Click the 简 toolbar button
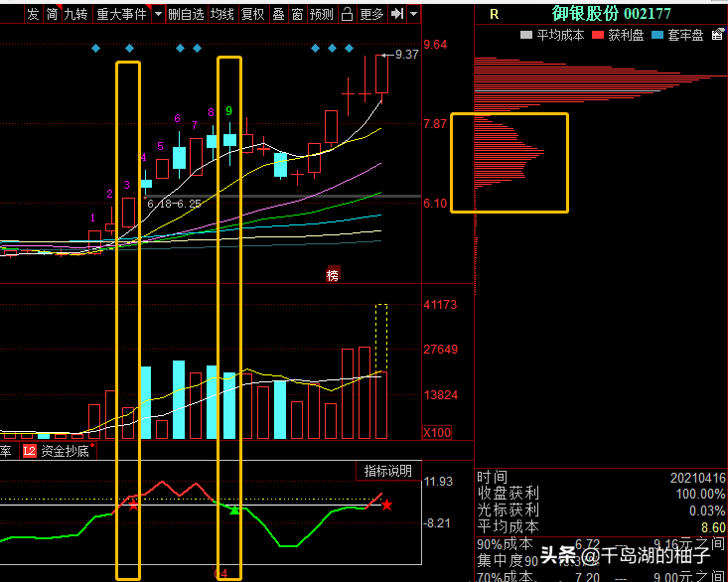Screen dimensions: 728x582 [x=52, y=14]
